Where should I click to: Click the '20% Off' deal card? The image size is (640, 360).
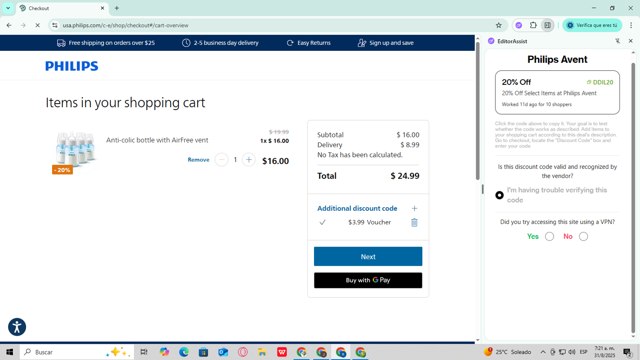pyautogui.click(x=557, y=92)
